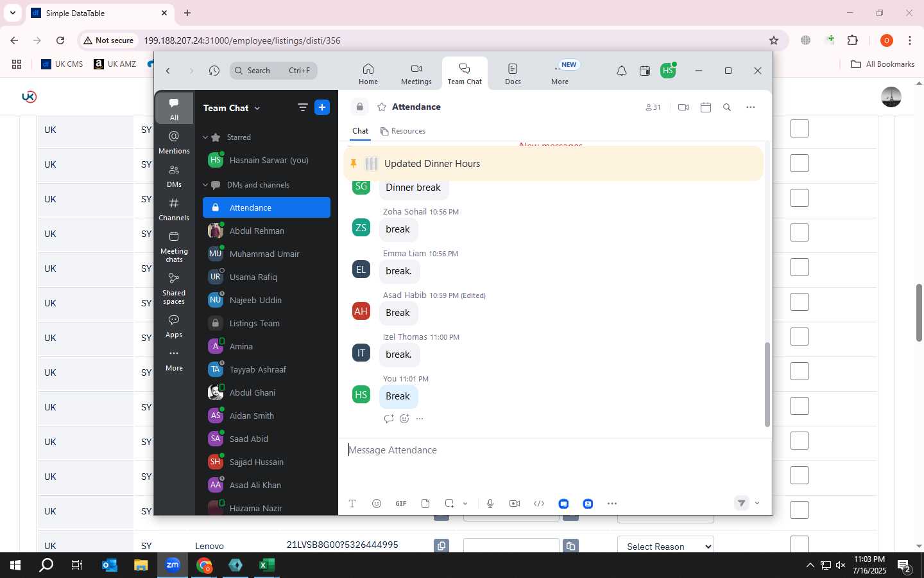Click the Message Attendance input box
Screen dimensions: 924x578
click(554, 450)
